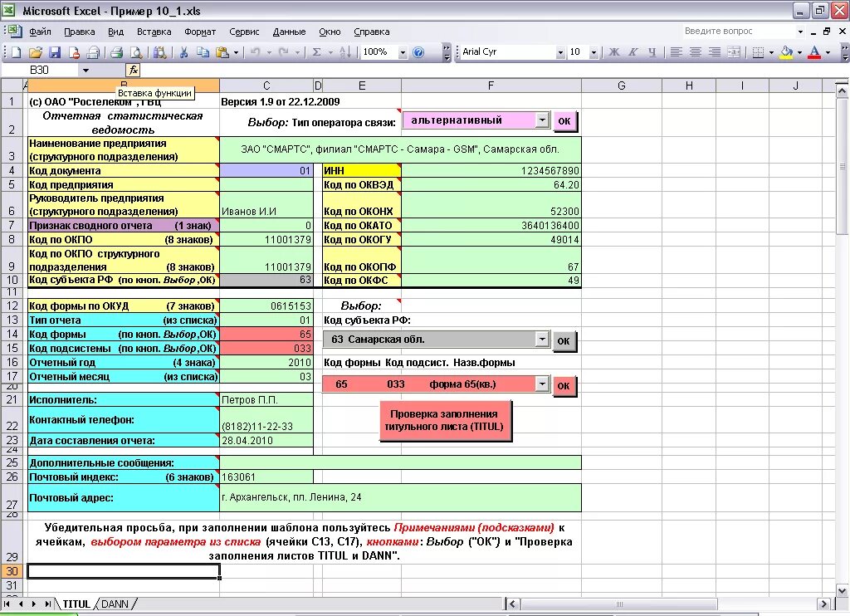The width and height of the screenshot is (850, 616).
Task: Apply underline with the Ч button
Action: click(652, 52)
